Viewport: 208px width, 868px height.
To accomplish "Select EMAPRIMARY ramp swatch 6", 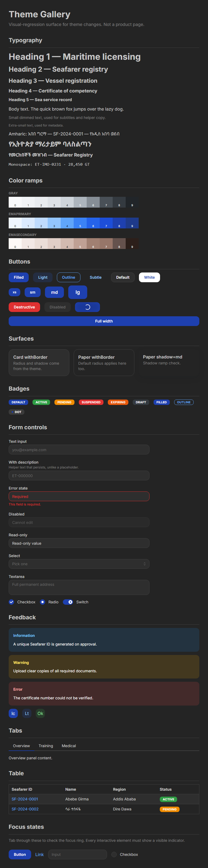I will tap(93, 223).
